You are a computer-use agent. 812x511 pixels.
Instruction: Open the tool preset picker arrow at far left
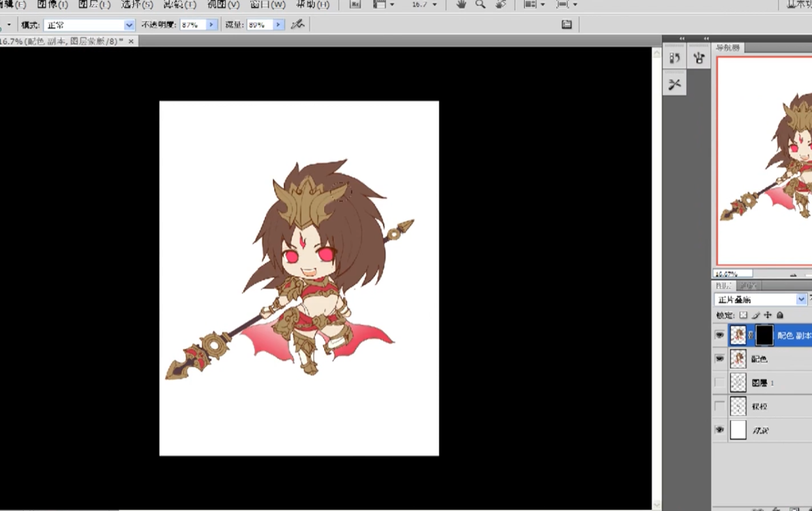[x=8, y=25]
